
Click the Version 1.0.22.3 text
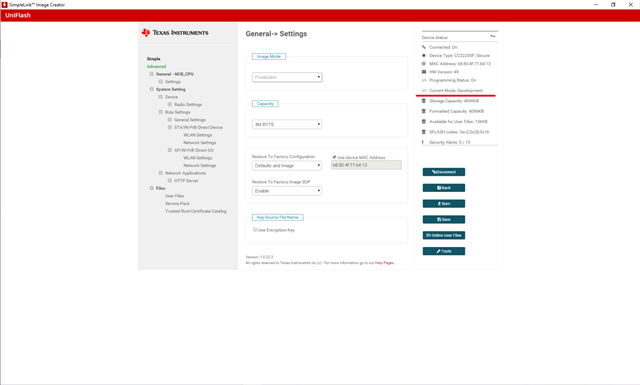click(259, 257)
